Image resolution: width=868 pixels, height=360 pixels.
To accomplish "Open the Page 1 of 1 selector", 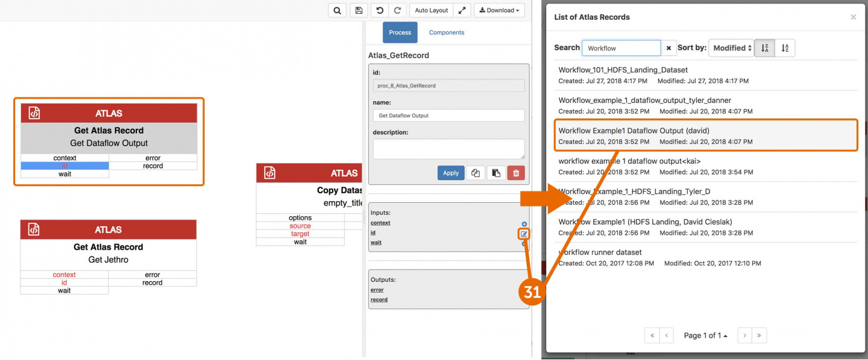I will 705,335.
